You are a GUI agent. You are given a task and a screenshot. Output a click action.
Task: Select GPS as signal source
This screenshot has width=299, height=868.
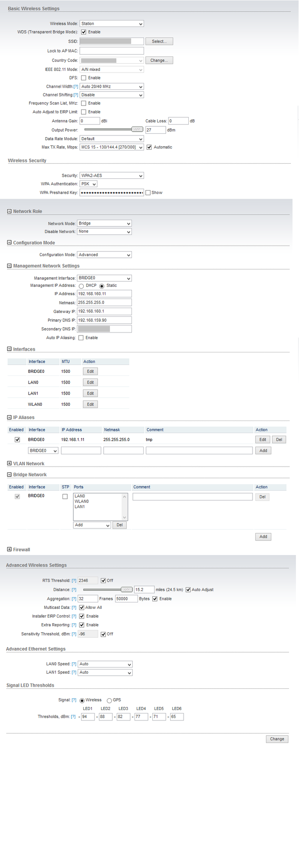109,700
